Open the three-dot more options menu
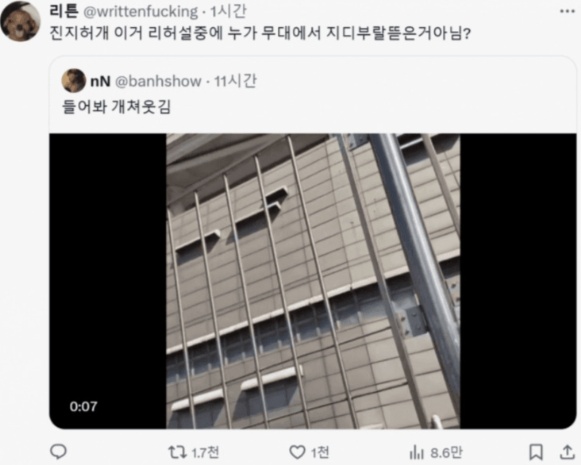This screenshot has width=581, height=465. (x=567, y=11)
